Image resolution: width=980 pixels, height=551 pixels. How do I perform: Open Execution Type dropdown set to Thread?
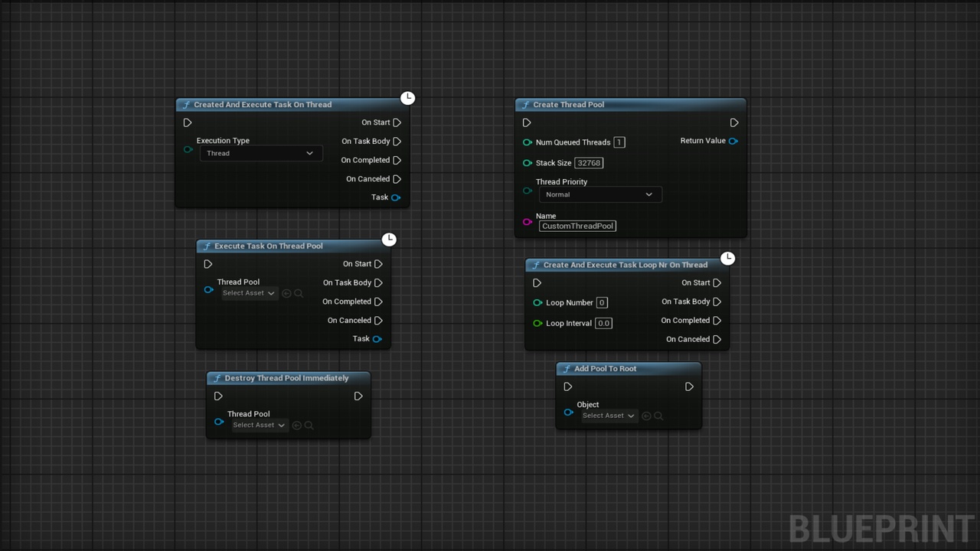tap(261, 153)
